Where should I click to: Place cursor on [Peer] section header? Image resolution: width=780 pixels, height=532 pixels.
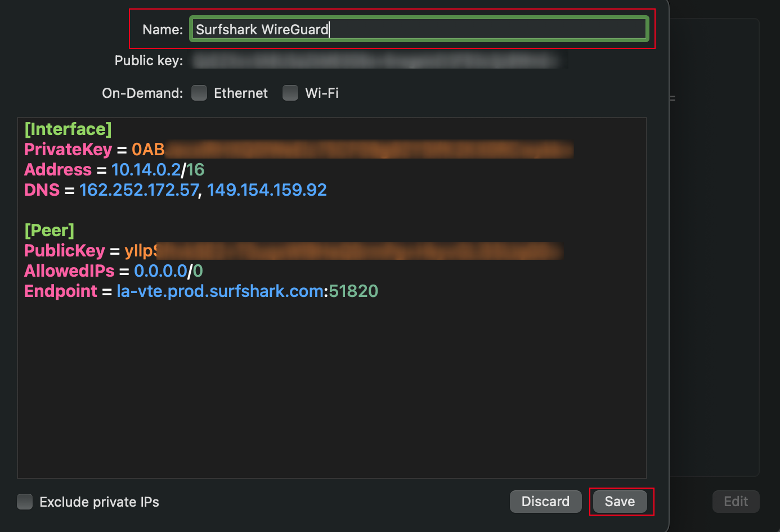[50, 231]
